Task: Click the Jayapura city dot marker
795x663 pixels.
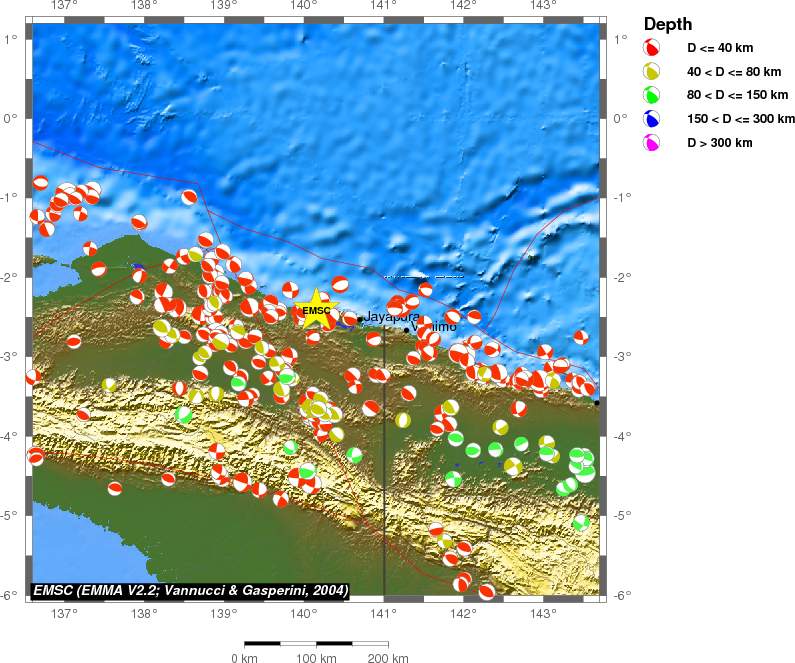Action: (x=360, y=320)
